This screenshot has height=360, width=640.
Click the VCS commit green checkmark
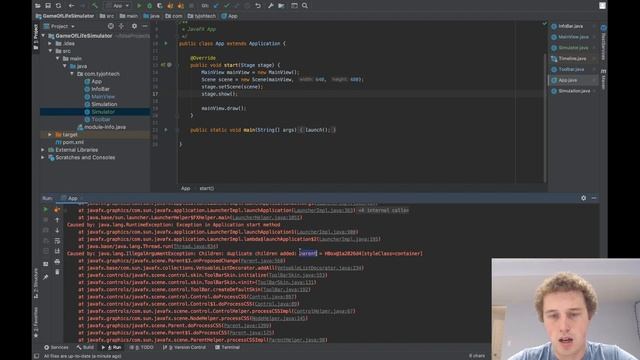point(227,6)
